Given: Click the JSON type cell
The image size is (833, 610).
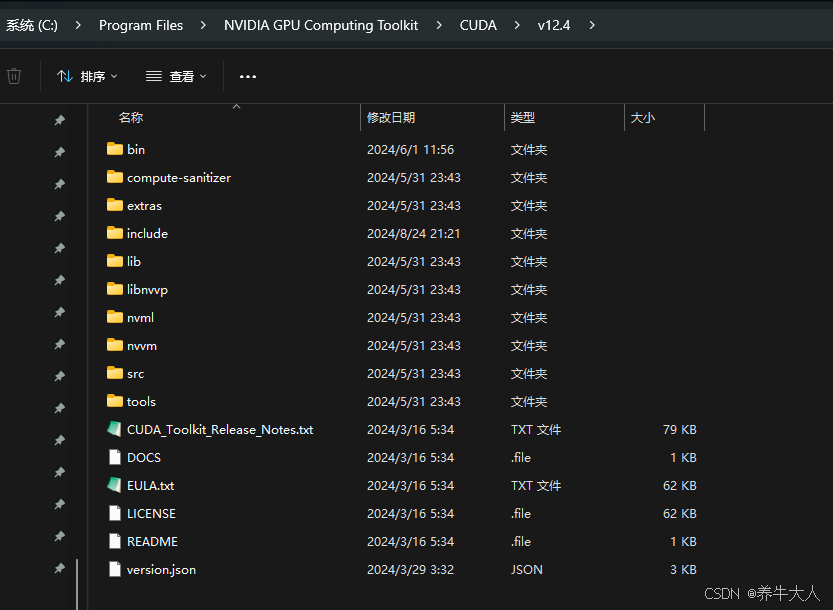Looking at the screenshot, I should (x=526, y=570).
